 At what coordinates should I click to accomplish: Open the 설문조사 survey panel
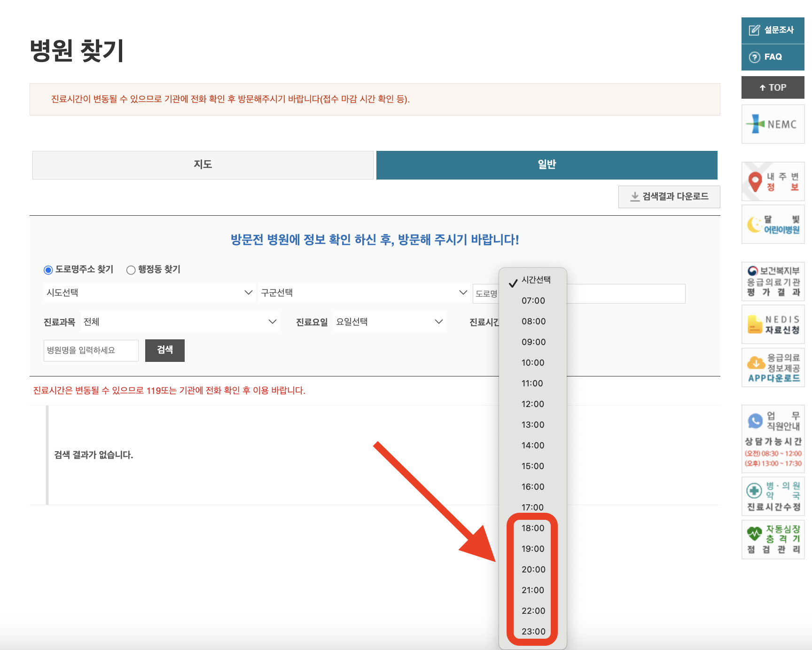point(773,30)
